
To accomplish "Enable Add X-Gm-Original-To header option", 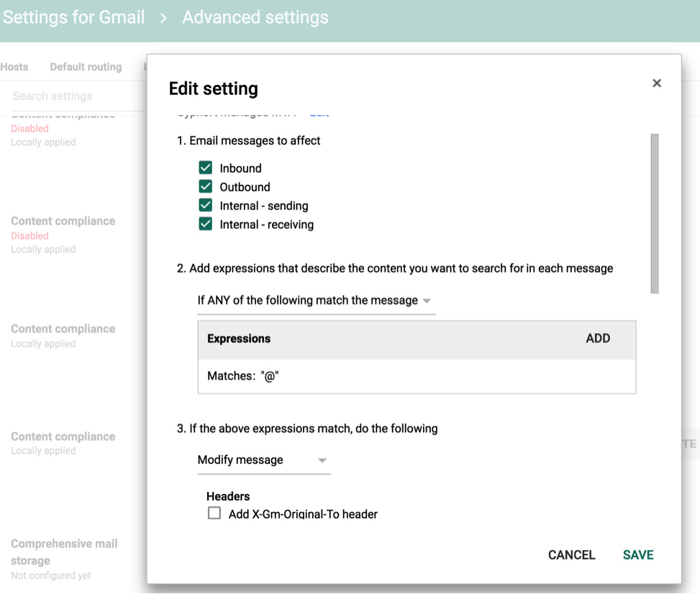I will click(214, 513).
